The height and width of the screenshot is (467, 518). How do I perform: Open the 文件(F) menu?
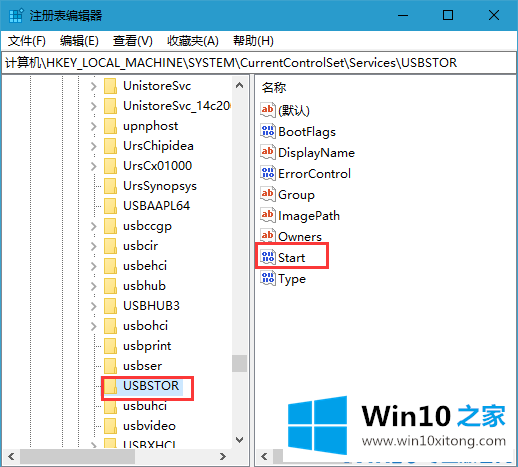(27, 41)
